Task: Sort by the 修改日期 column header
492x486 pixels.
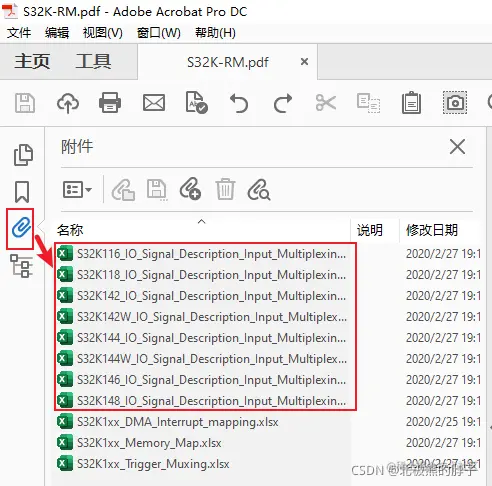Action: (x=432, y=230)
